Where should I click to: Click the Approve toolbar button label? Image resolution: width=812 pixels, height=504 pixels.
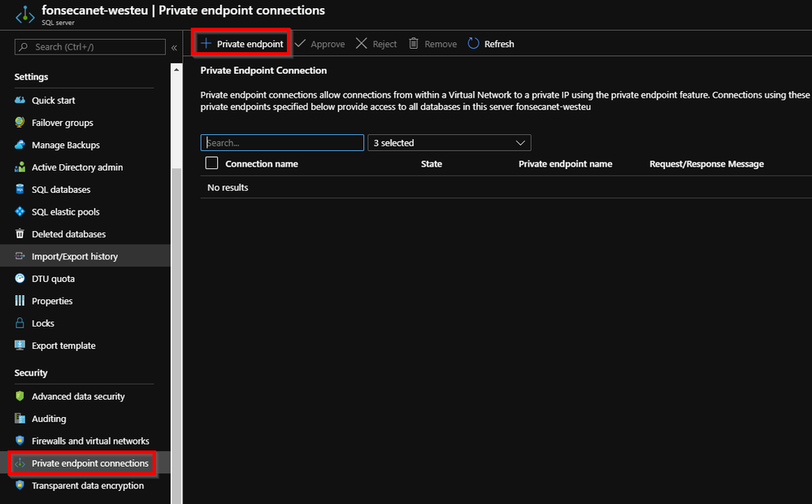tap(328, 44)
